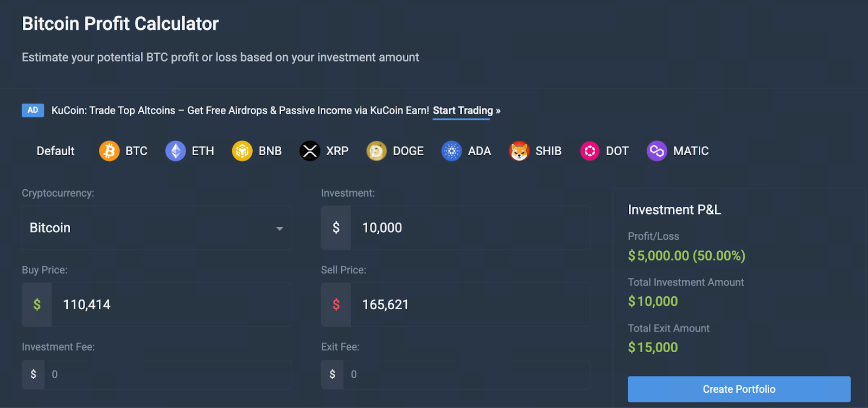Expand the cryptocurrency dropdown arrow

click(x=279, y=228)
